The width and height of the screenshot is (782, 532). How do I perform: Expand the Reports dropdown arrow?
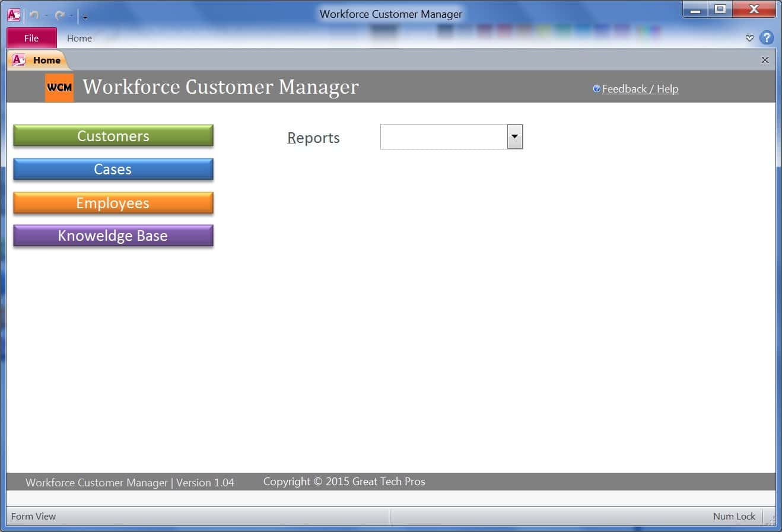tap(515, 137)
